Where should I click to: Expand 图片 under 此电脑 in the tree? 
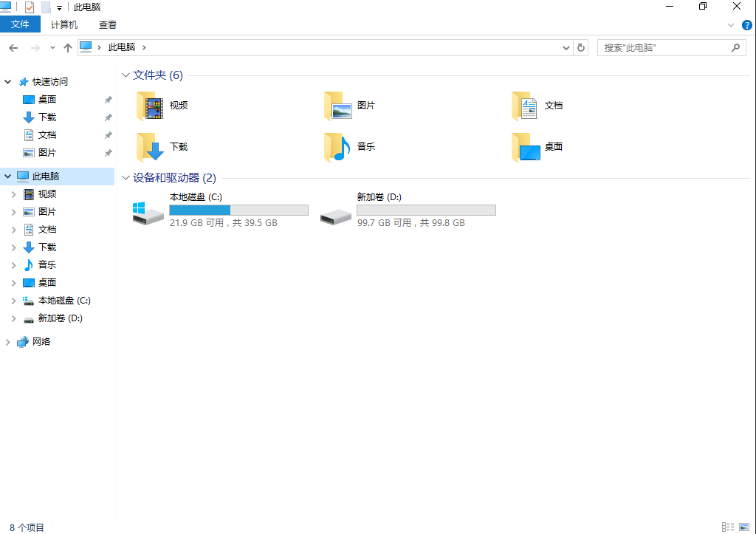pyautogui.click(x=13, y=212)
